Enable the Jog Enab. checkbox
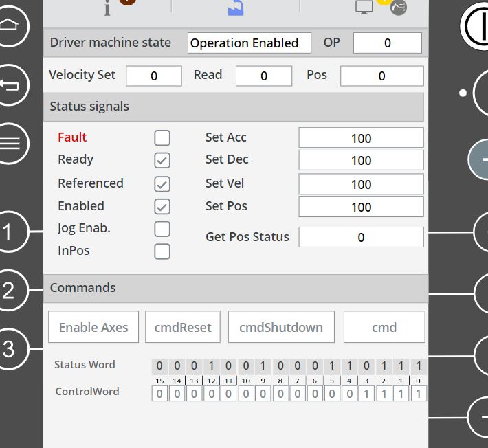 pyautogui.click(x=162, y=229)
